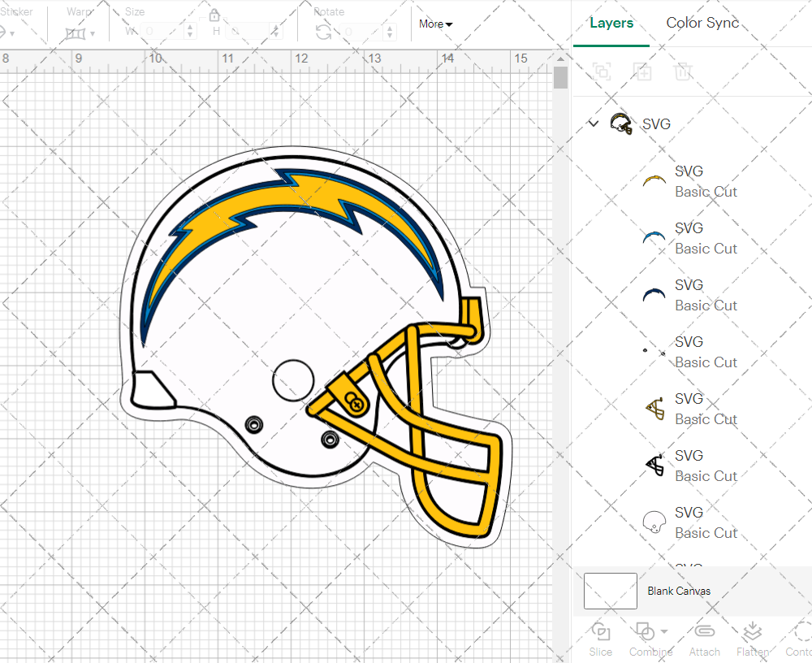Click the Delete layer trash icon
Viewport: 812px width, 663px height.
tap(683, 71)
